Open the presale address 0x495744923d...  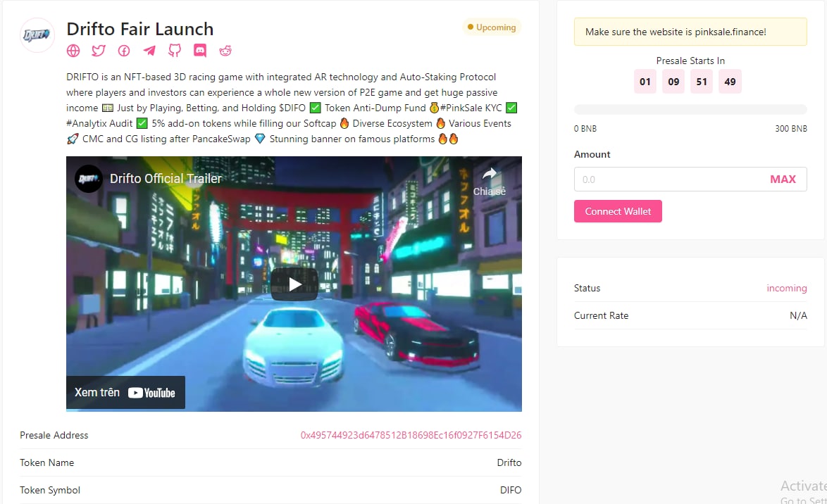411,435
